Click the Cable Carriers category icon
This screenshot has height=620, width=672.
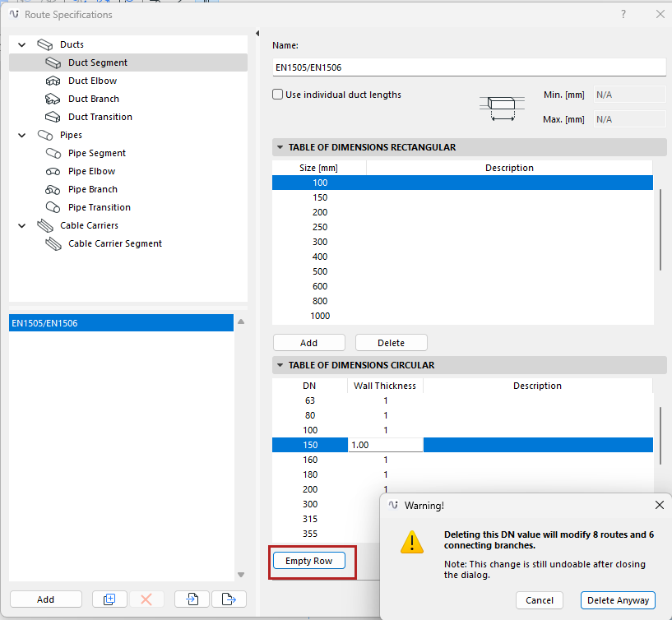[x=45, y=225]
